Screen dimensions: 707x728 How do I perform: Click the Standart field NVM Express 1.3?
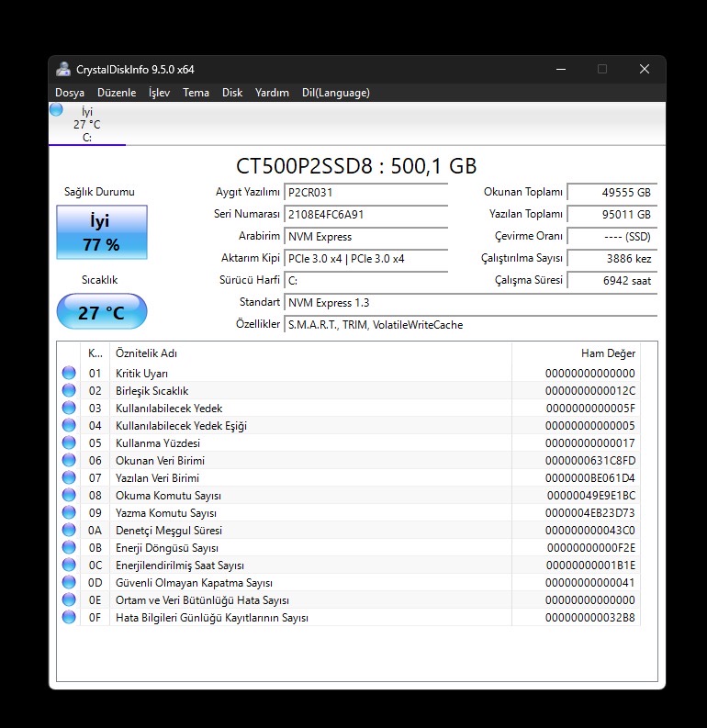pos(471,303)
